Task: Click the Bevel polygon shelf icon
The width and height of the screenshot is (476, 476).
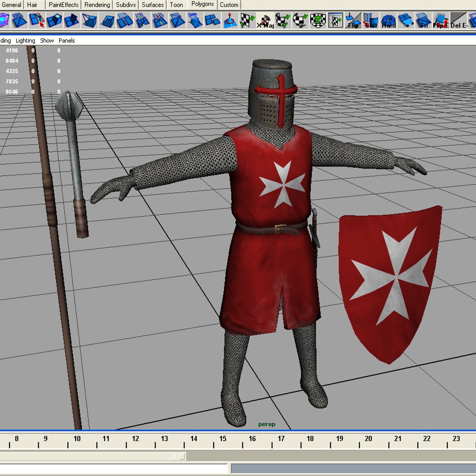Action: (107, 21)
